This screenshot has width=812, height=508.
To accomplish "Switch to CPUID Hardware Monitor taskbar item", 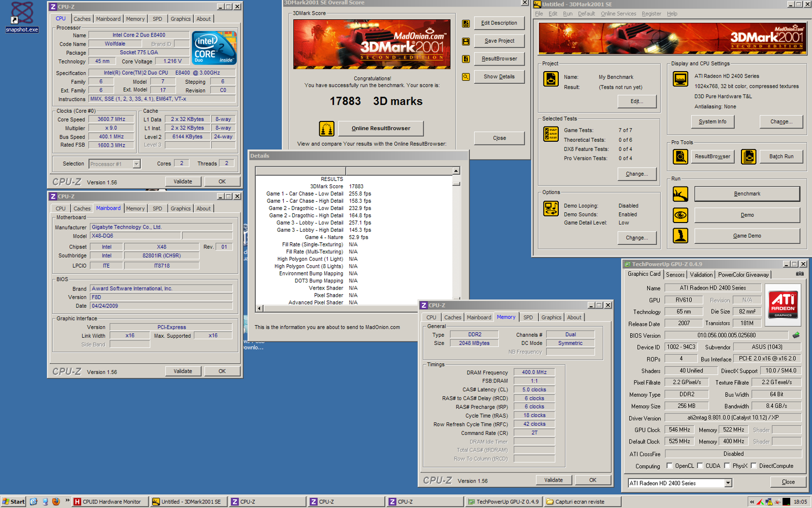I will 110,501.
